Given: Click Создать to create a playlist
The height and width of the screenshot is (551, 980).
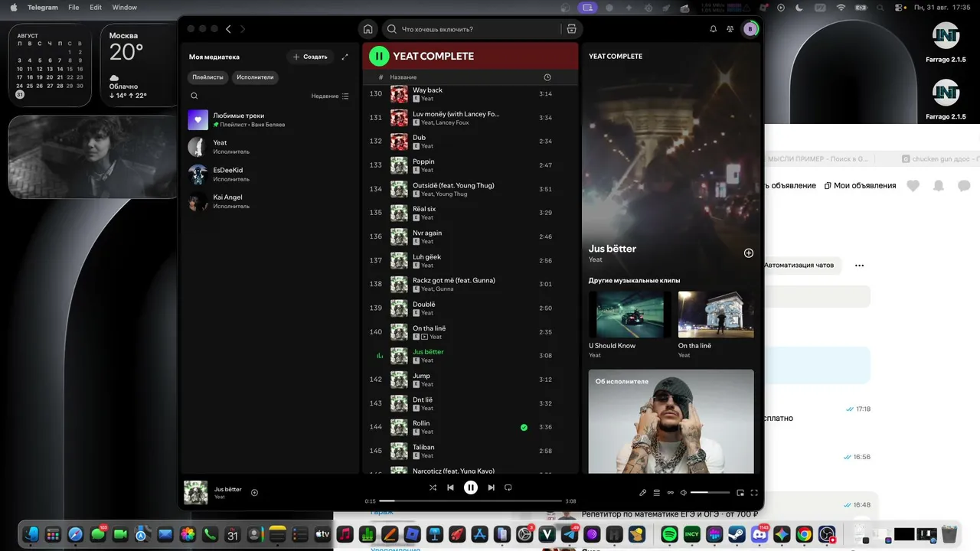Looking at the screenshot, I should click(310, 57).
